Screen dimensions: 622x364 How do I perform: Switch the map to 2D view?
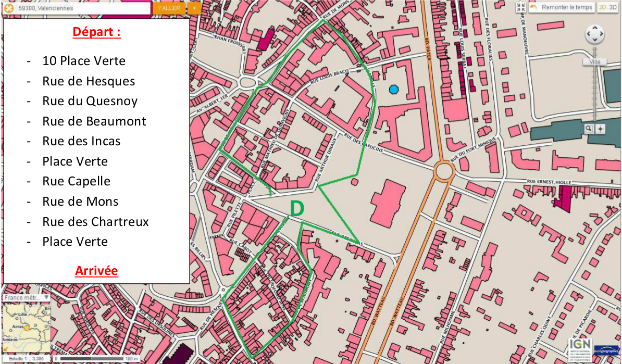click(603, 7)
